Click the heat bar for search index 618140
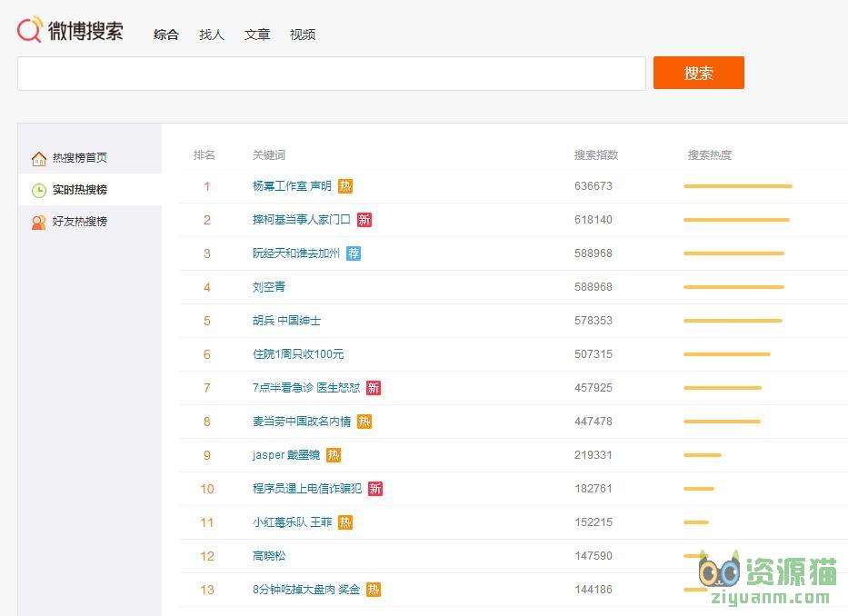Screen dimensions: 848x616 coord(736,220)
